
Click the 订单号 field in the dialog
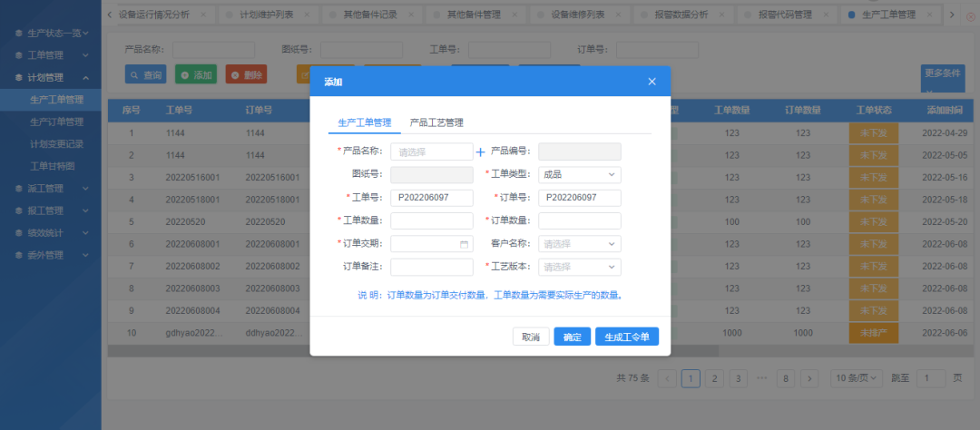(x=579, y=198)
